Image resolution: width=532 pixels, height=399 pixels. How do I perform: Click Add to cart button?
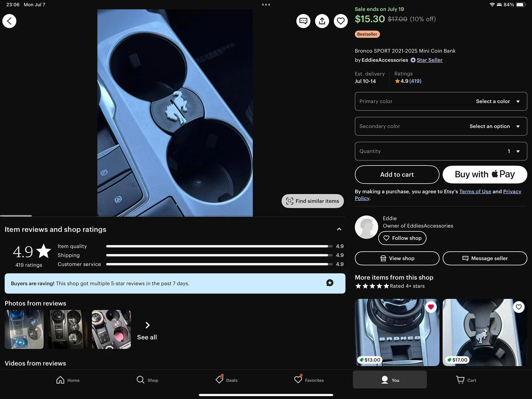[x=397, y=175]
